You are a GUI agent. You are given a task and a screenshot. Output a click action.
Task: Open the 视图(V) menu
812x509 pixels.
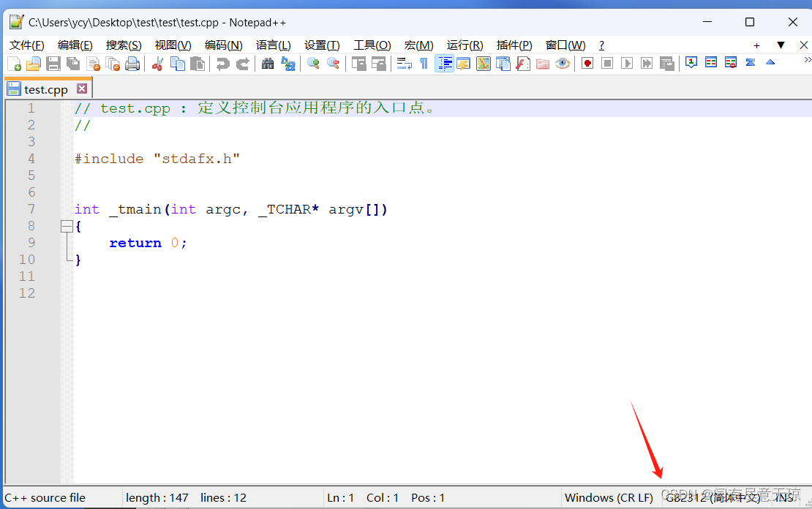173,45
